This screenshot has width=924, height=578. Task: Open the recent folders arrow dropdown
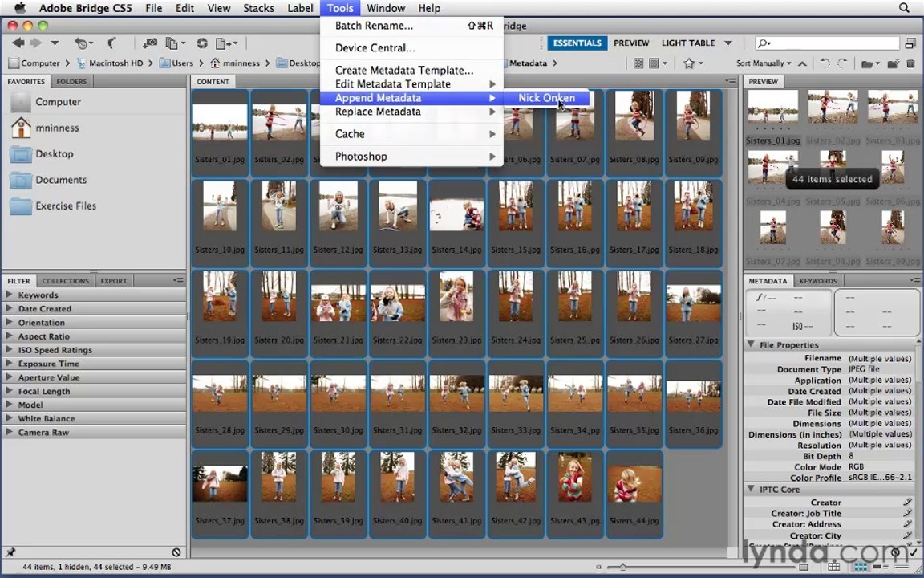[x=55, y=43]
